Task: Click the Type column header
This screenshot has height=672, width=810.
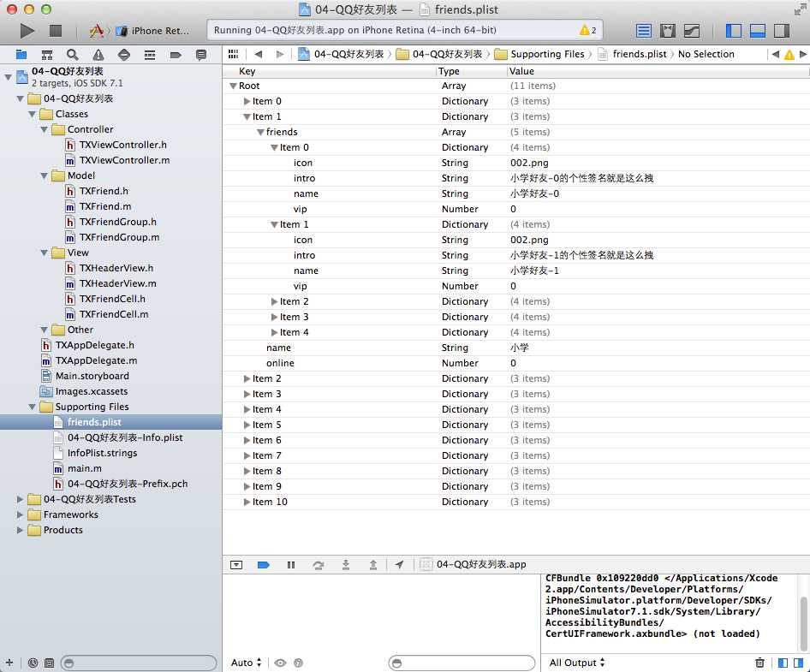Action: click(449, 71)
